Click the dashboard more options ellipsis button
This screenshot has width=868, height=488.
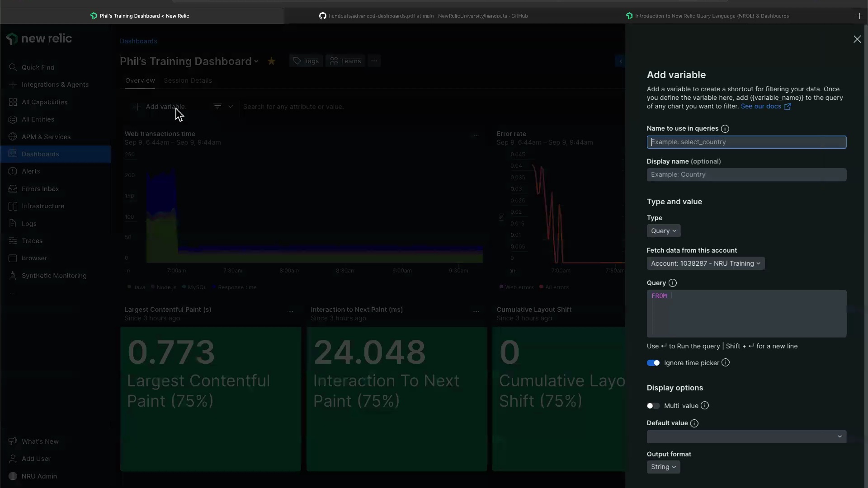coord(374,61)
